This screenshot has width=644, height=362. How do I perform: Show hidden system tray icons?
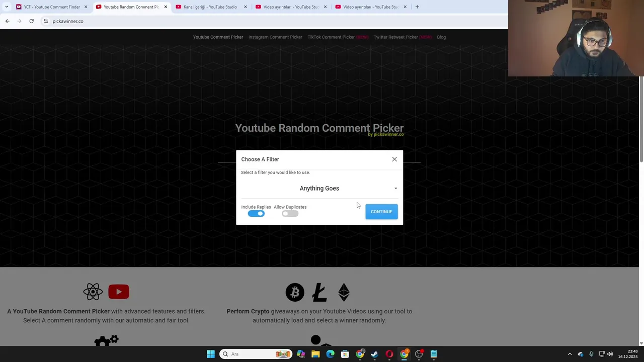(x=570, y=354)
